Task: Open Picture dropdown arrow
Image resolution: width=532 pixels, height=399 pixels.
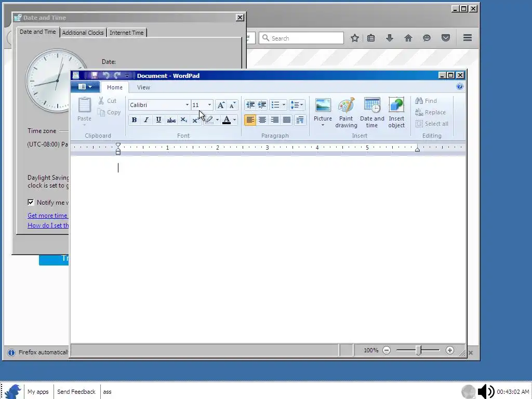Action: click(x=323, y=125)
